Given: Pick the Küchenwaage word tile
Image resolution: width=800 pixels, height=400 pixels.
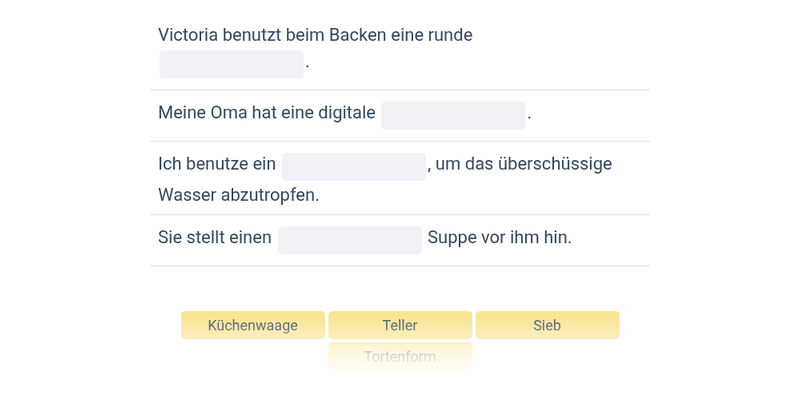Looking at the screenshot, I should [253, 325].
